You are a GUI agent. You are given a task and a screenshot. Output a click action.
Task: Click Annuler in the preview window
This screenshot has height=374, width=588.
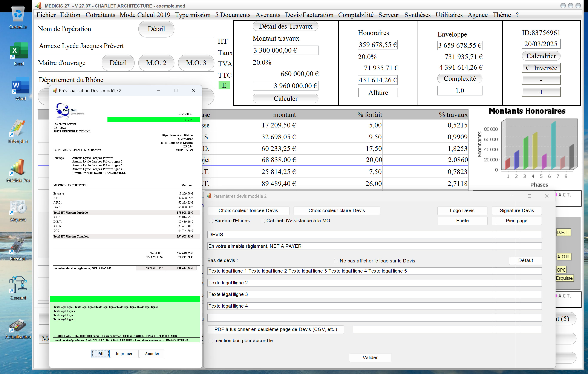(152, 354)
